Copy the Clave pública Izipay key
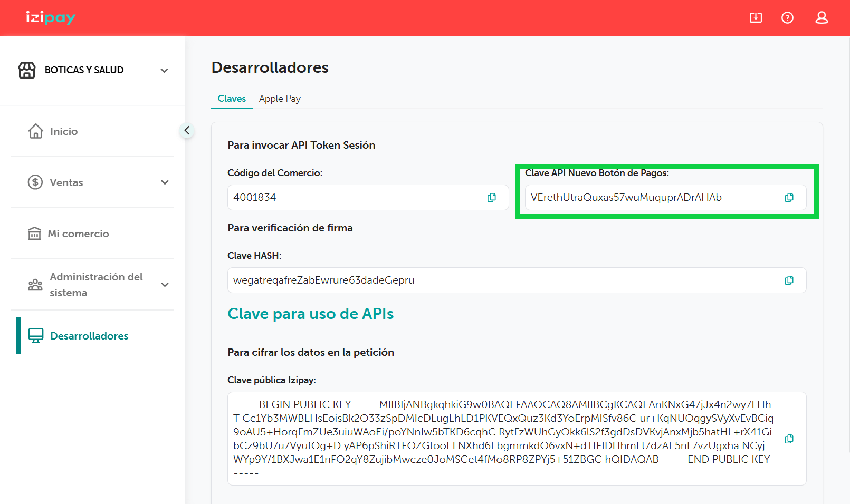The width and height of the screenshot is (850, 504). 789,439
